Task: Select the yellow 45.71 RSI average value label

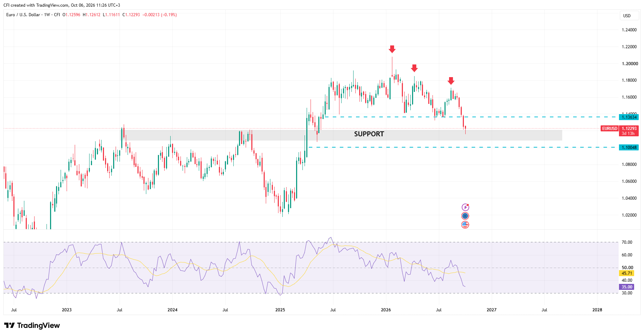Action: [x=626, y=273]
